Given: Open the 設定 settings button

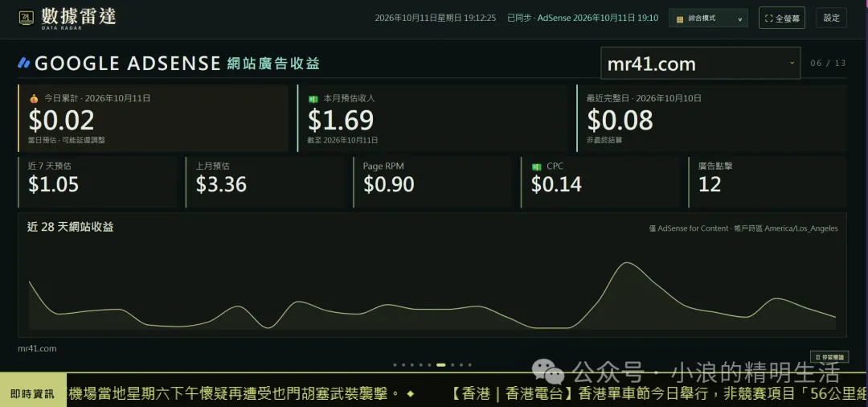Looking at the screenshot, I should [832, 18].
